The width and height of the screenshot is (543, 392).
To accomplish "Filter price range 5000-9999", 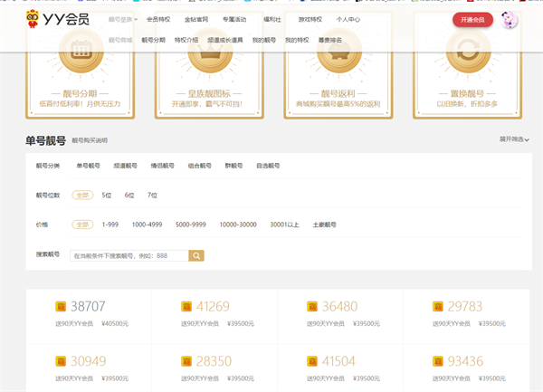I will (x=191, y=225).
